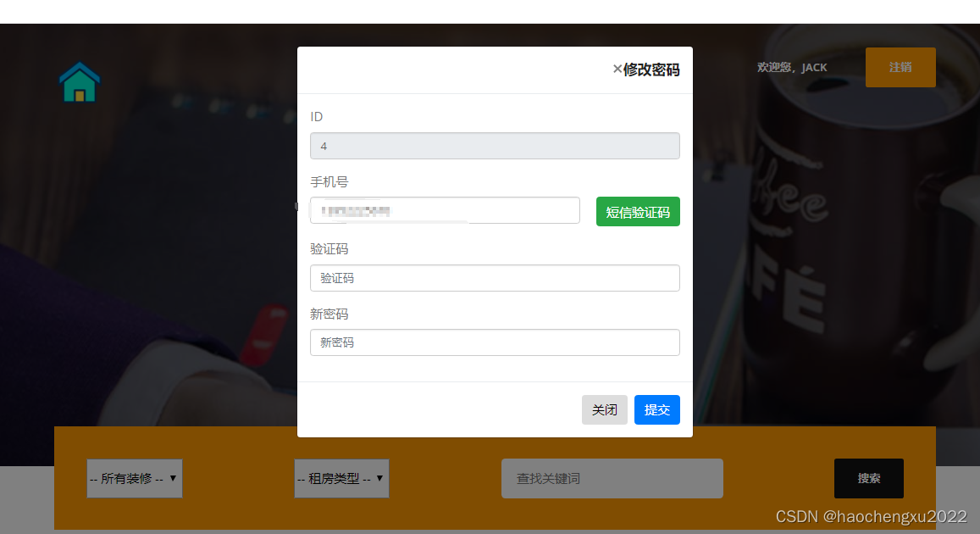Click the 搜索 search button
This screenshot has height=534, width=980.
coord(868,478)
